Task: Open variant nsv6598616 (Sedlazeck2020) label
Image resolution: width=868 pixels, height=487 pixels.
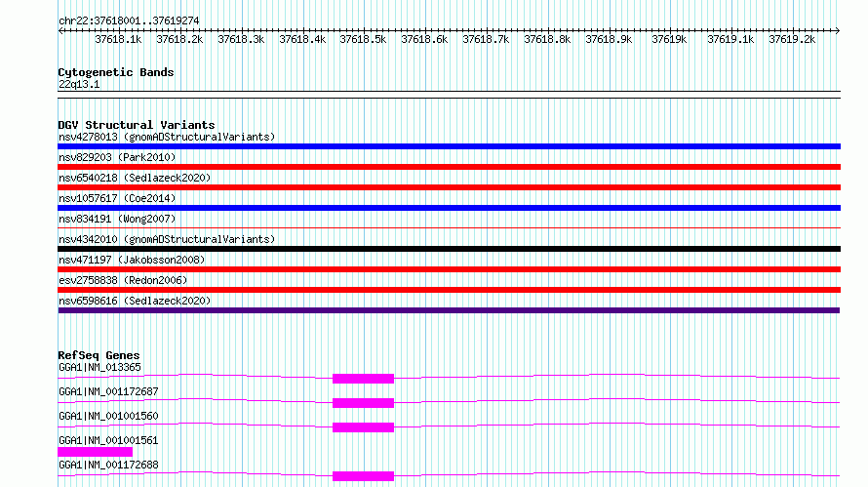Action: [x=135, y=301]
